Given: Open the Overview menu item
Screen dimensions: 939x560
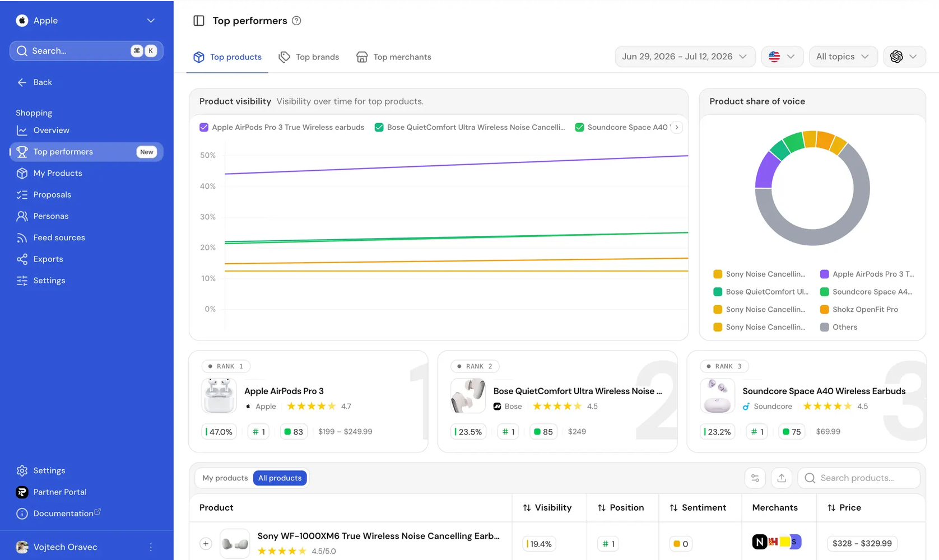Looking at the screenshot, I should [86, 130].
